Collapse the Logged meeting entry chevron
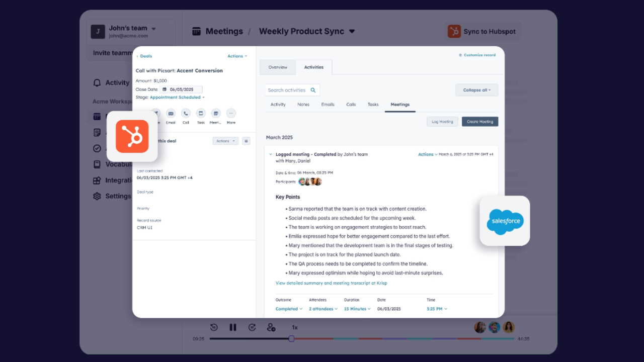The height and width of the screenshot is (362, 644). coord(271,154)
